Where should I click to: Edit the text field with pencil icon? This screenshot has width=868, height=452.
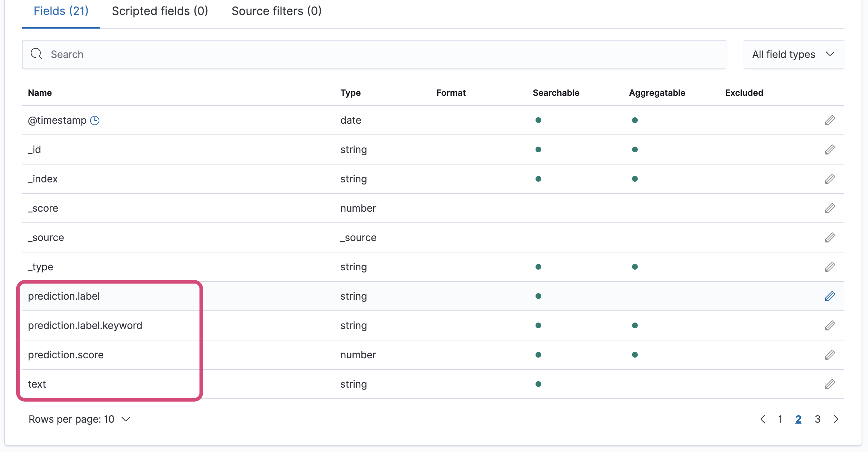tap(830, 384)
